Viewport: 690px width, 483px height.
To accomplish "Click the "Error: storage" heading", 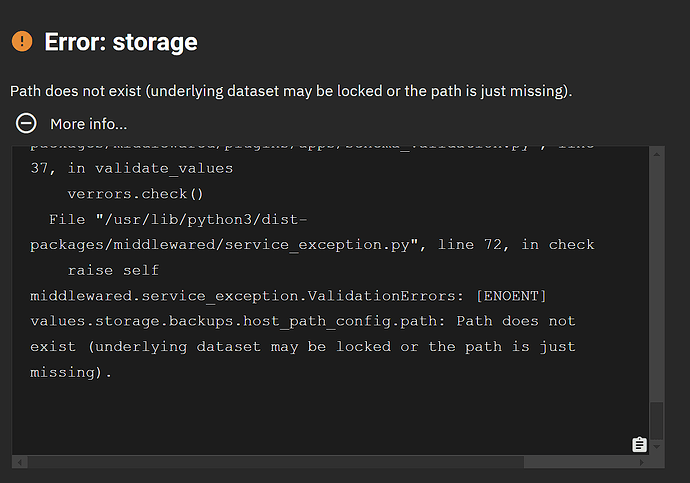I will click(x=121, y=42).
